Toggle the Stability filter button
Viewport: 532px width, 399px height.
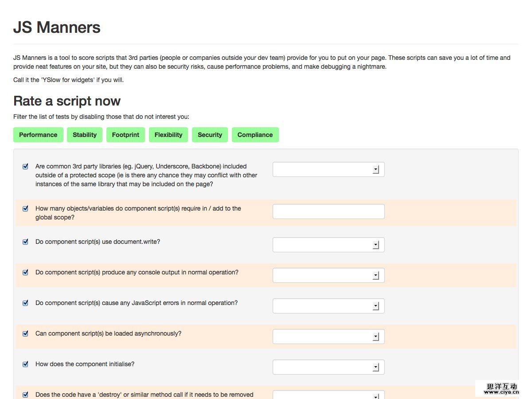(x=85, y=135)
